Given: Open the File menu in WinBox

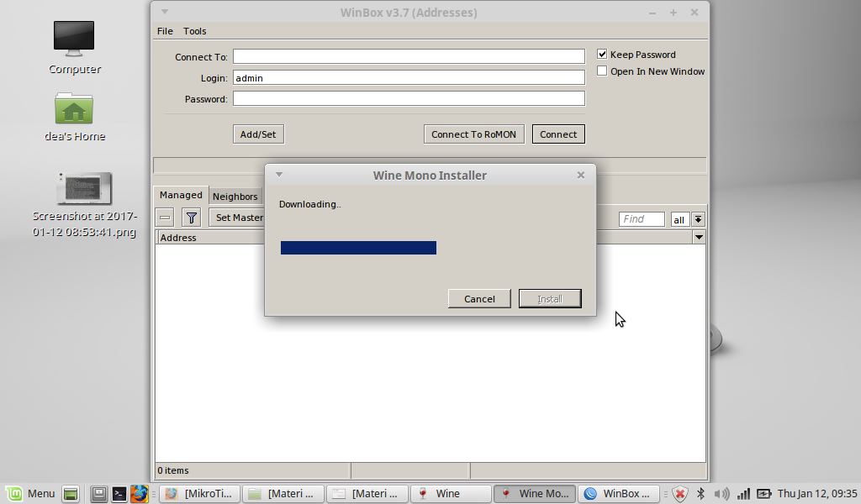Looking at the screenshot, I should [165, 31].
